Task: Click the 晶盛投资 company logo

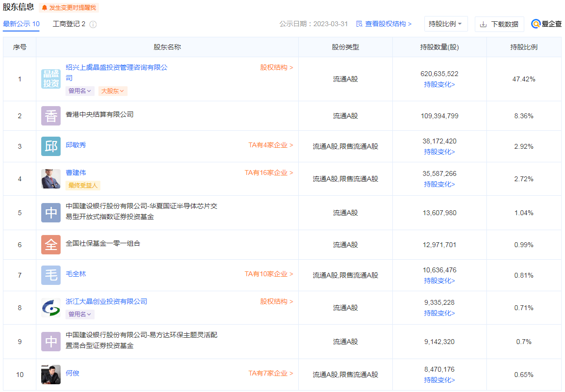Action: (x=51, y=79)
